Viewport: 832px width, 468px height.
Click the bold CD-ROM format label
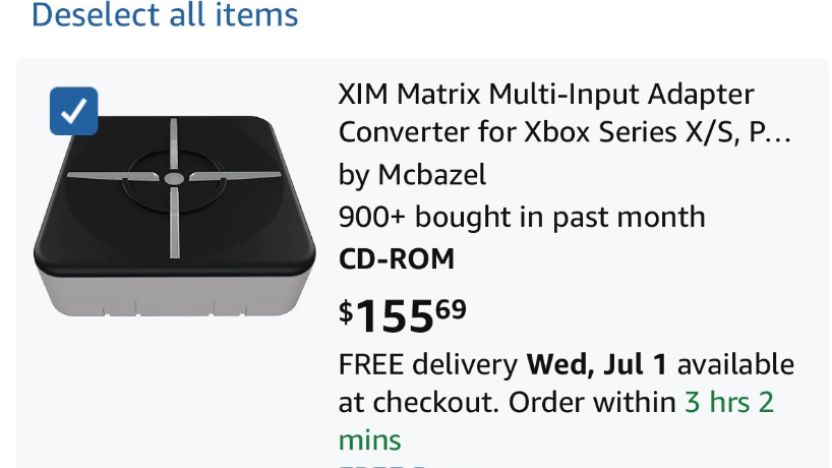pos(396,259)
